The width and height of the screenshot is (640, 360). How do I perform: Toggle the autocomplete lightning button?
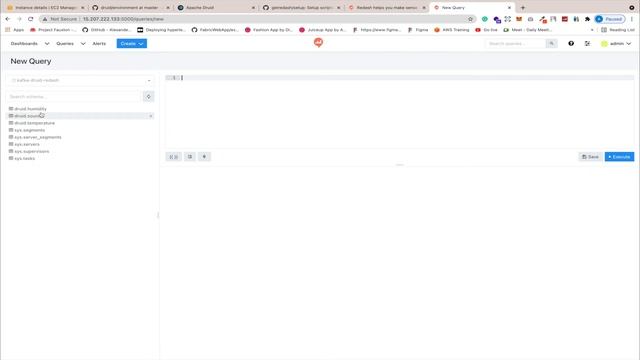point(204,157)
